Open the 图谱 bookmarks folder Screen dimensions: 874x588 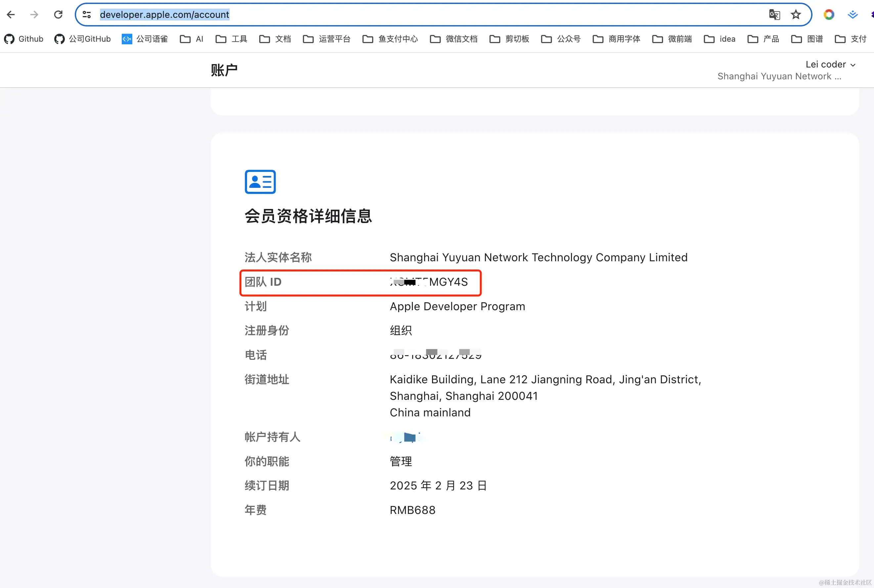pyautogui.click(x=807, y=39)
